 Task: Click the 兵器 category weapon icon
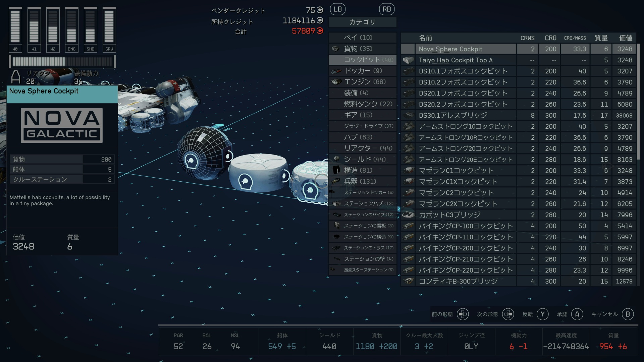click(336, 181)
